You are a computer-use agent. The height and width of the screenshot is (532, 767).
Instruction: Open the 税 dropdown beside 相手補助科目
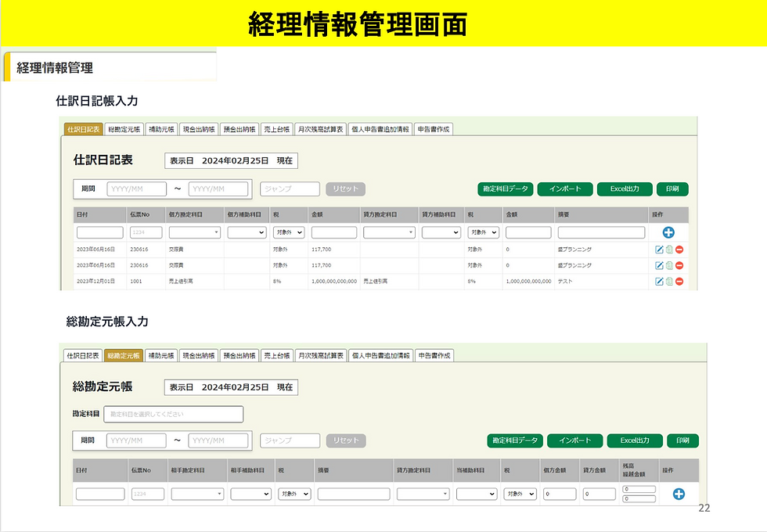point(294,494)
